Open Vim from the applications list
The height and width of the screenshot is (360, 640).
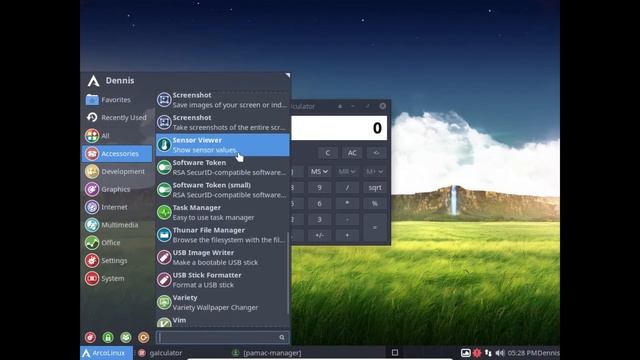pyautogui.click(x=222, y=321)
